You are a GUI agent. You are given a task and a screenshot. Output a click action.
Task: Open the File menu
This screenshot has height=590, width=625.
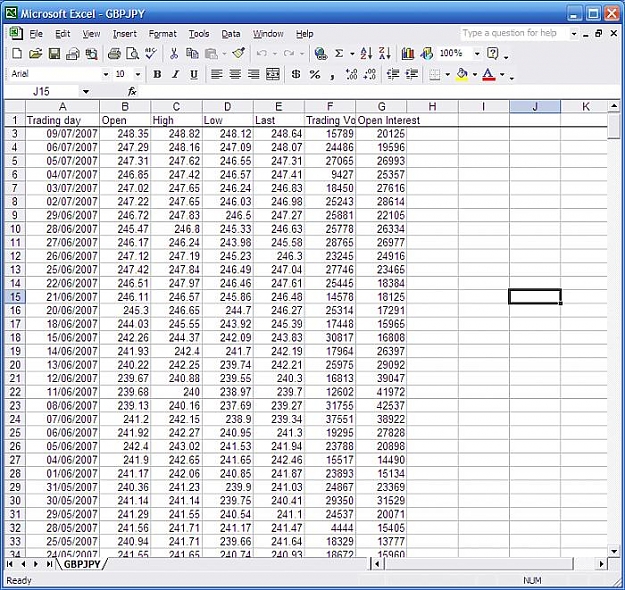pyautogui.click(x=36, y=34)
